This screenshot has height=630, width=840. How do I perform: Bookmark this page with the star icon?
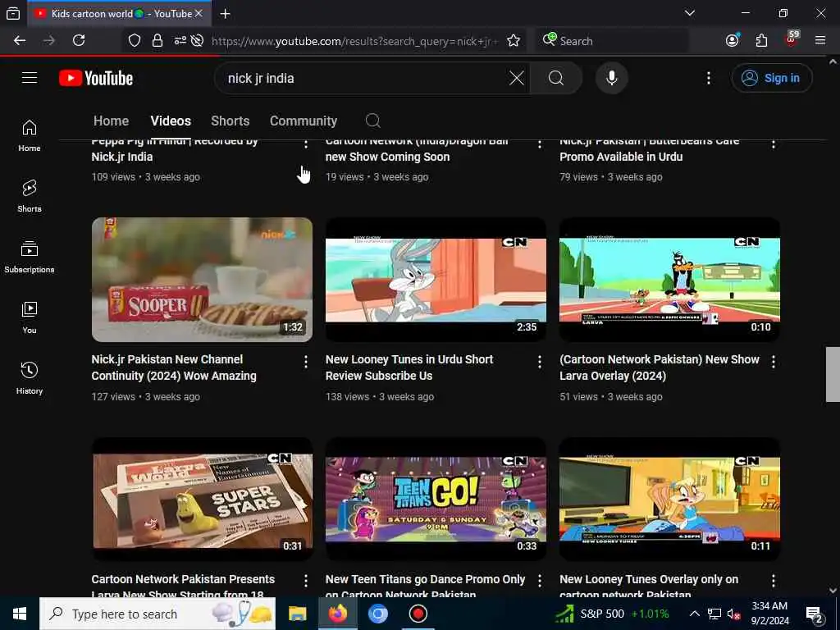tap(514, 41)
